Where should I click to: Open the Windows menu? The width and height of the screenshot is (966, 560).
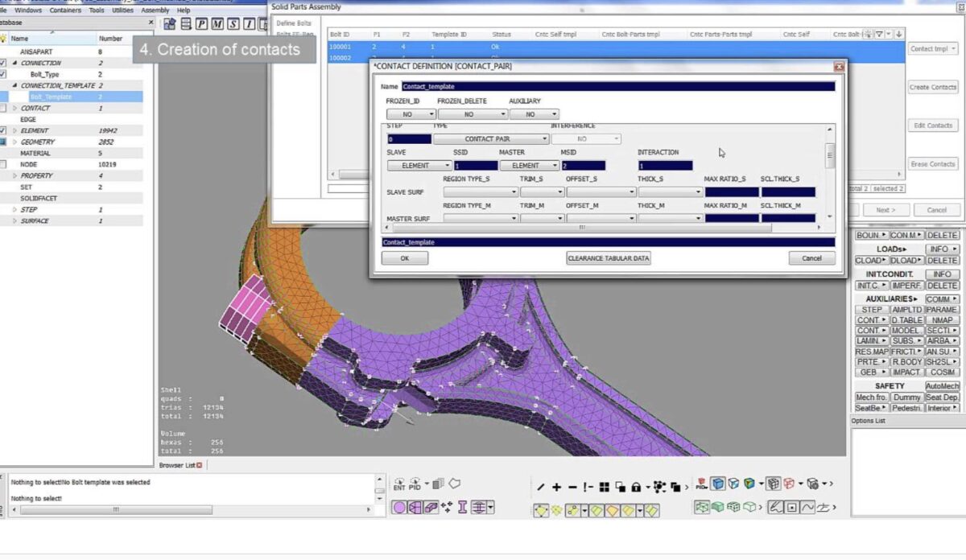(28, 10)
